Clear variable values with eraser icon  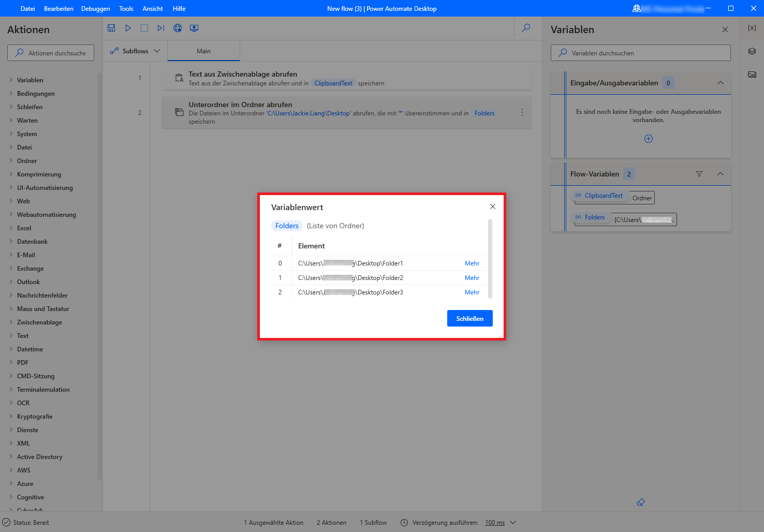coord(641,502)
